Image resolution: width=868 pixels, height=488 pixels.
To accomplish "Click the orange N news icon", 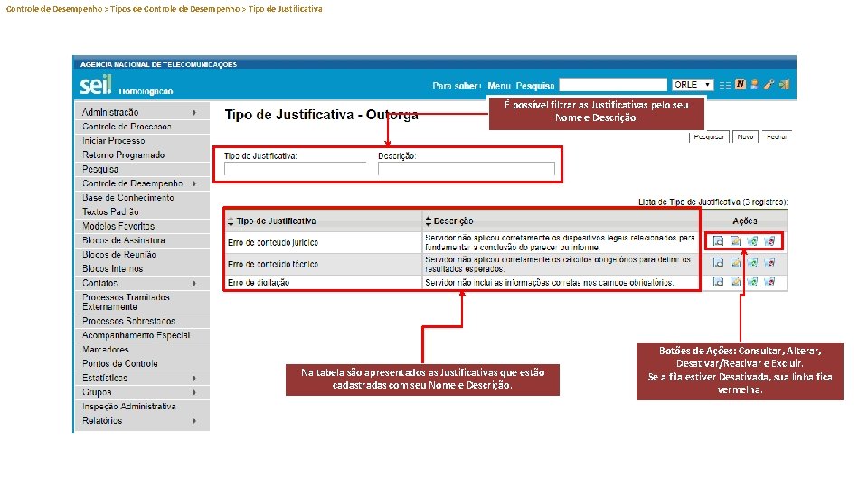I will pos(741,84).
